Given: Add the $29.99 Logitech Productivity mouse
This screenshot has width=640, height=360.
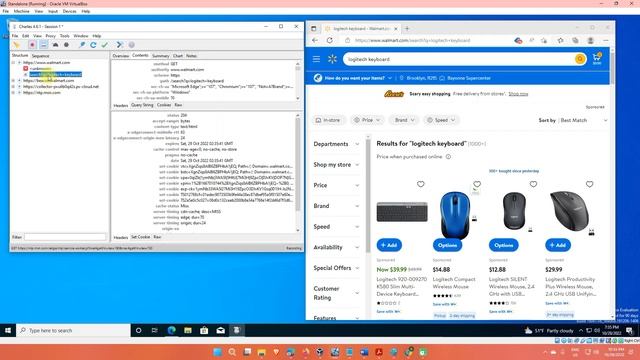Looking at the screenshot, I should pos(558,245).
